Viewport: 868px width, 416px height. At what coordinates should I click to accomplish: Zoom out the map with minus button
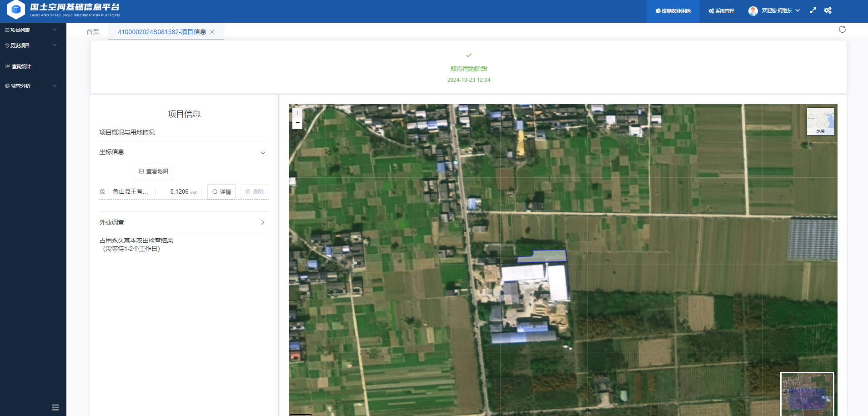click(297, 123)
